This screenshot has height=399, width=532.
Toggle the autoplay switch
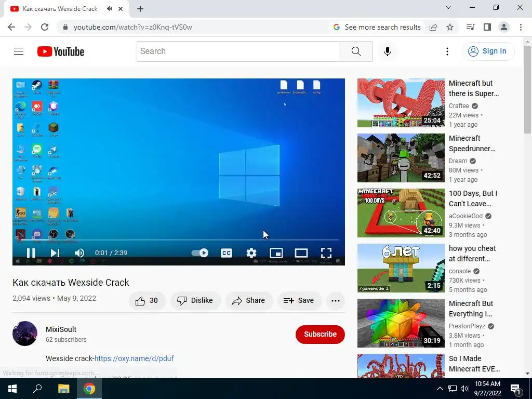click(x=200, y=253)
